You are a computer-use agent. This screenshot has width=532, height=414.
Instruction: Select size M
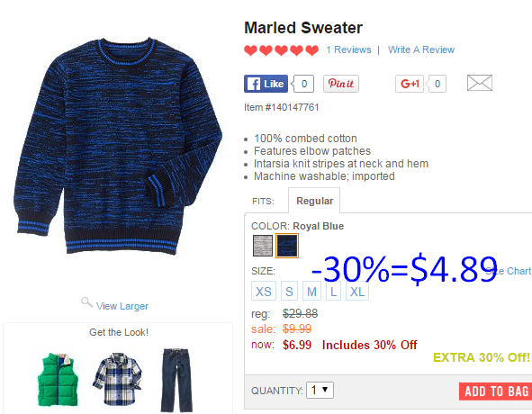pyautogui.click(x=311, y=292)
